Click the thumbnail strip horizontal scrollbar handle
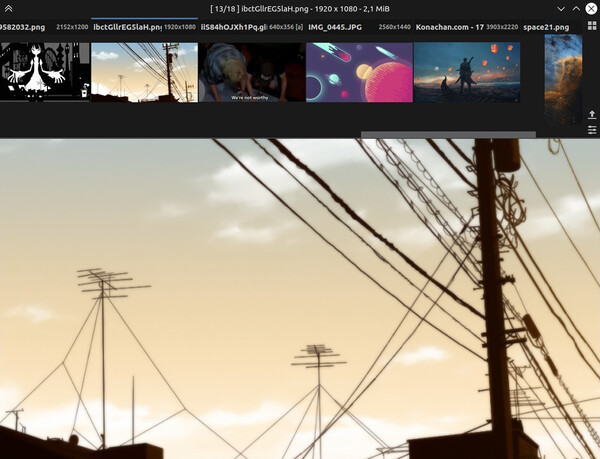The width and height of the screenshot is (600, 459). pyautogui.click(x=447, y=135)
